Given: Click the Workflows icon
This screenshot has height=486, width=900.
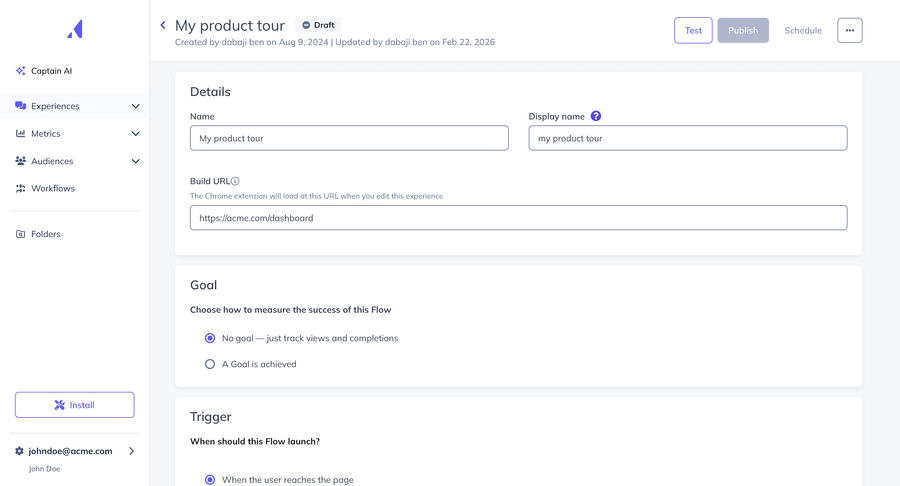Looking at the screenshot, I should tap(21, 188).
